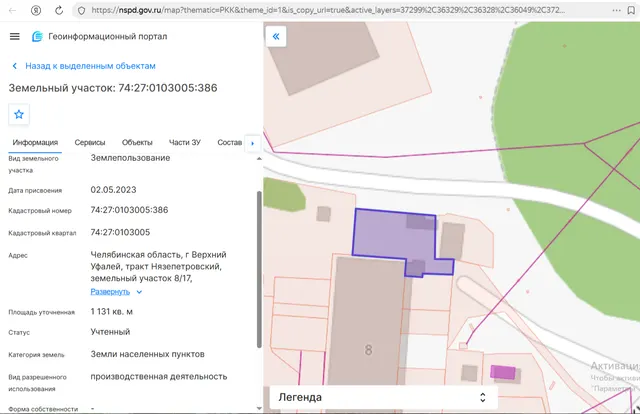Click building number 8 on map
Screen dimensions: 640x414
(368, 350)
